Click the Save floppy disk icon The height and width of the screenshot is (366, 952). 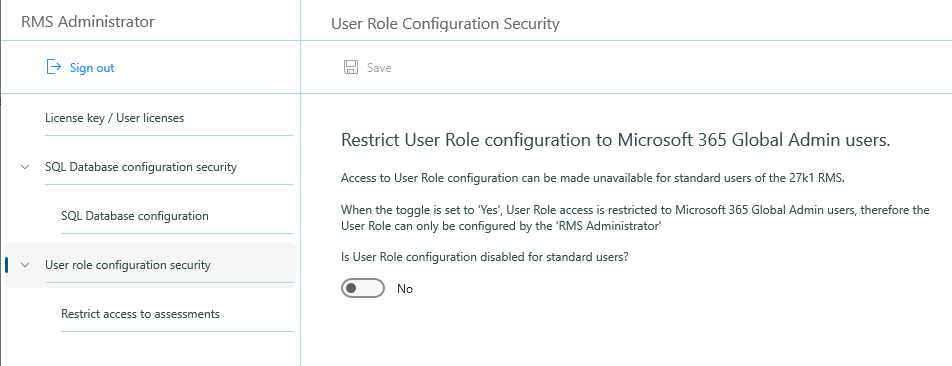tap(351, 67)
